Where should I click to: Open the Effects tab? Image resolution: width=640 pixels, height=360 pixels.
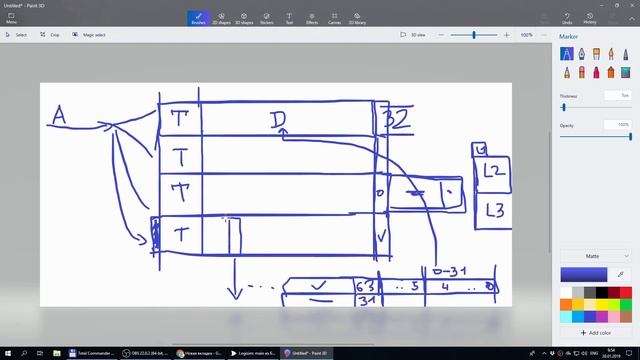[x=312, y=18]
